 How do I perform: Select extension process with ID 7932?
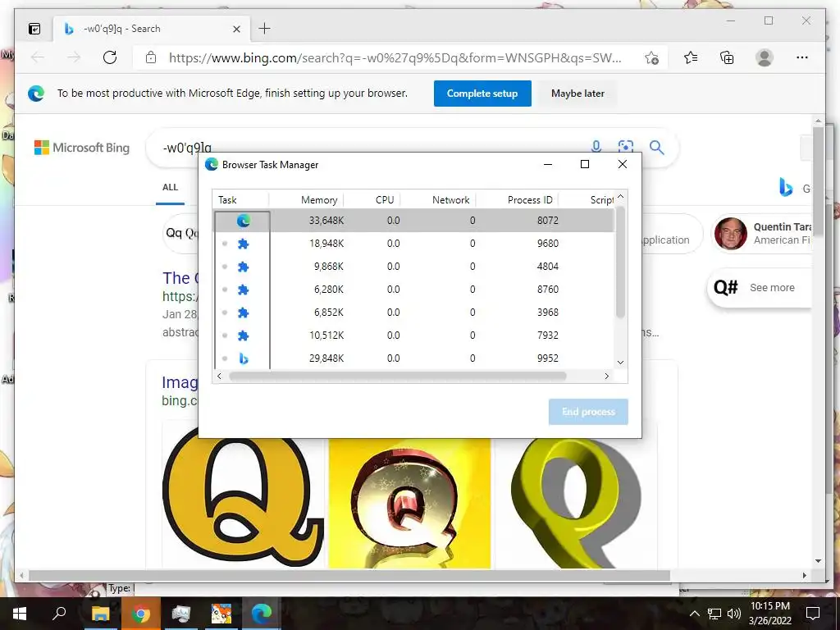tap(414, 336)
